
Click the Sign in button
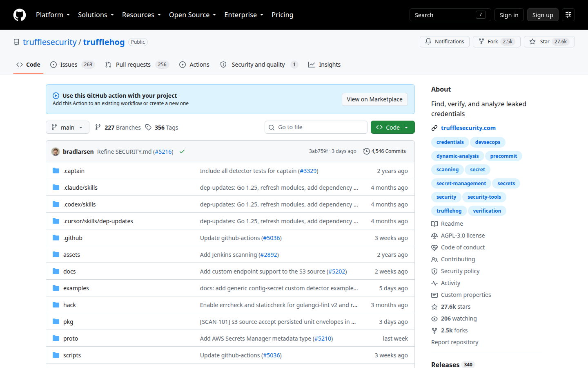[x=509, y=15]
